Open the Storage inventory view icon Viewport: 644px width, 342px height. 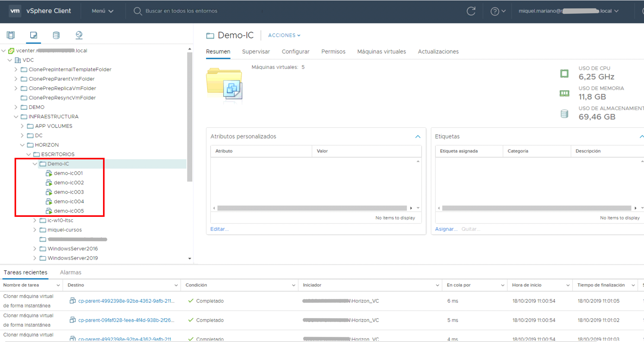pos(56,35)
